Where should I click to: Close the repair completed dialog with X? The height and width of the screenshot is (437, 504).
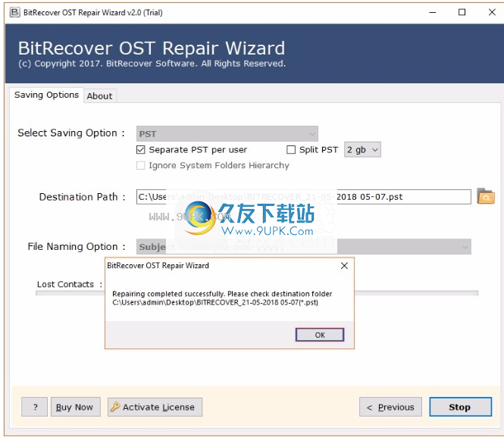344,266
